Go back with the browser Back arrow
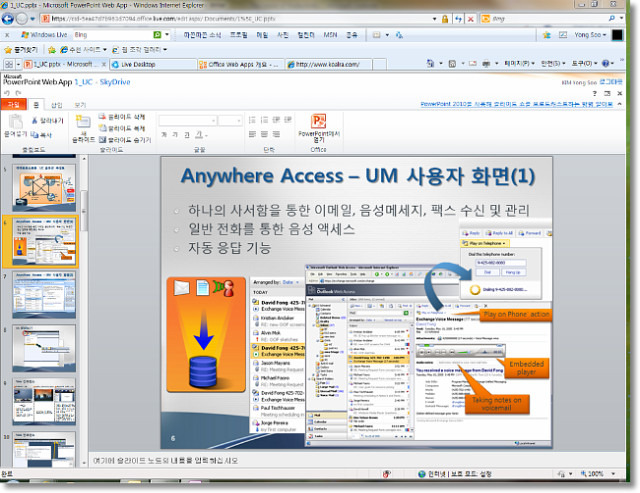 click(x=8, y=19)
